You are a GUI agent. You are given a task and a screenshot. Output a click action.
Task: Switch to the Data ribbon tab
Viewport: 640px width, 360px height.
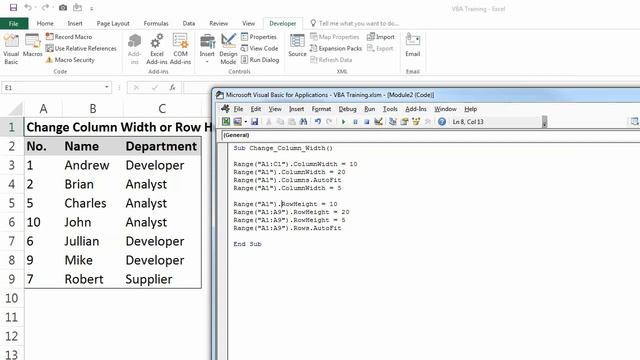point(189,23)
